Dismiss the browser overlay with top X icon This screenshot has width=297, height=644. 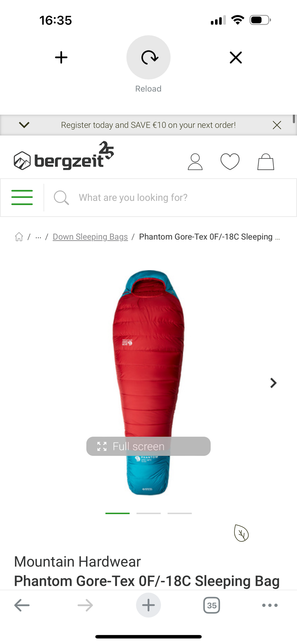[236, 57]
